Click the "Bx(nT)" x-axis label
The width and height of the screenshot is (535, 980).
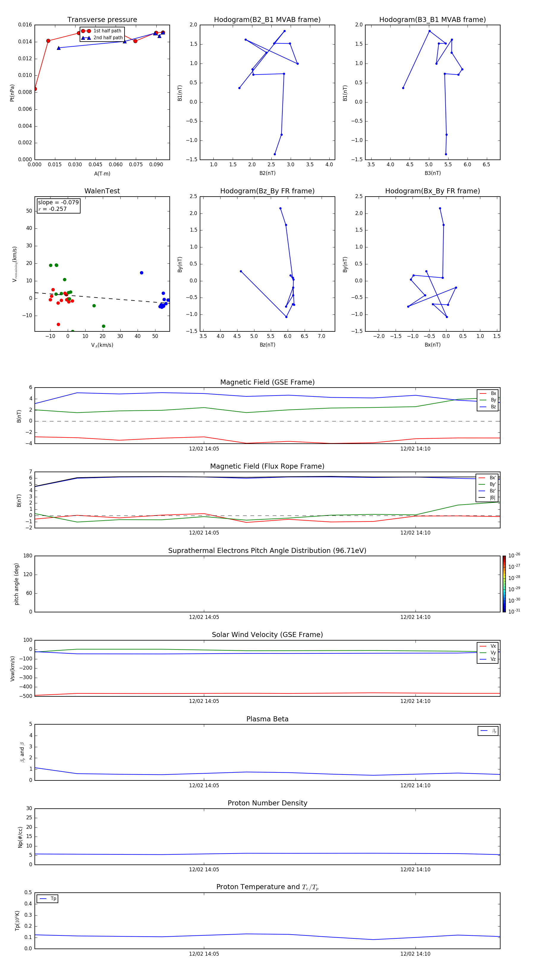point(432,345)
